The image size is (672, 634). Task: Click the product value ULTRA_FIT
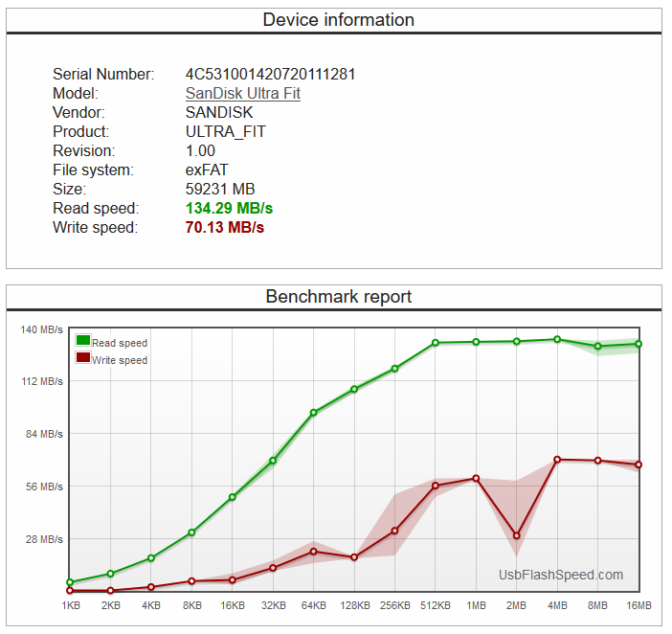coord(225,131)
